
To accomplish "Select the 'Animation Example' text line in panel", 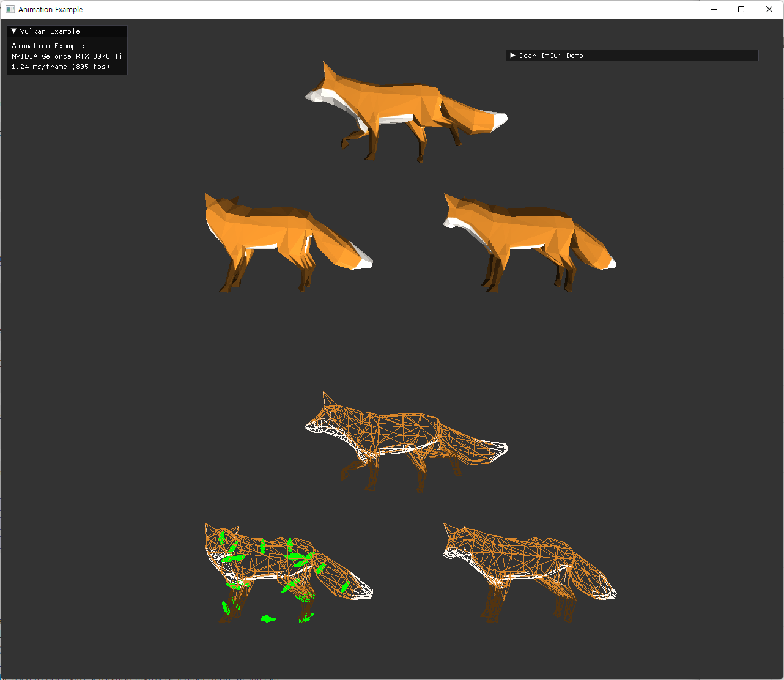I will pyautogui.click(x=48, y=46).
